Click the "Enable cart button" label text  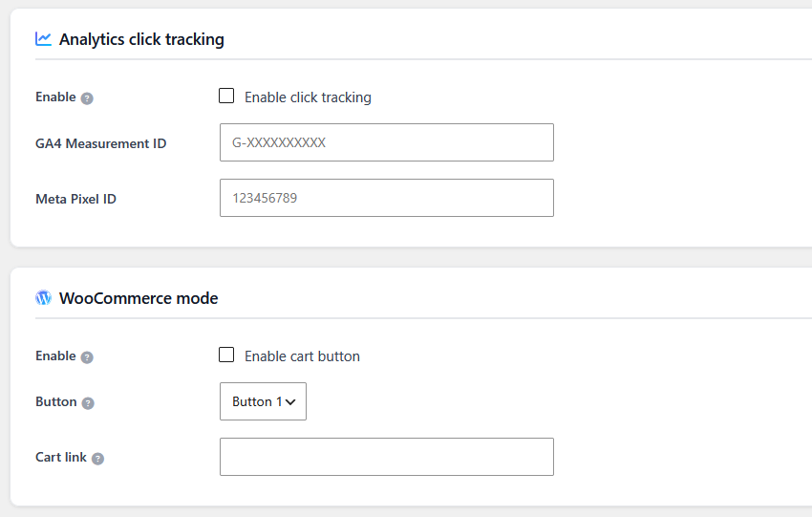302,356
